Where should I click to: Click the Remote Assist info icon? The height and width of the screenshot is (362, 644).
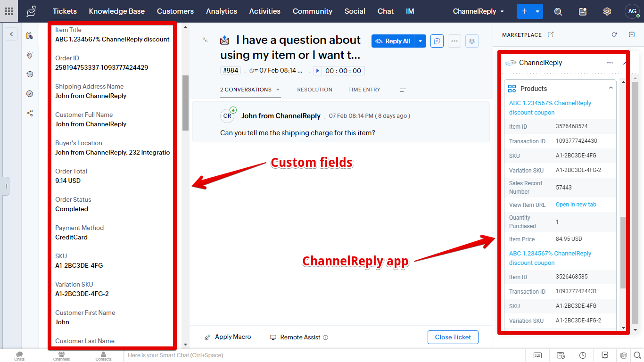pyautogui.click(x=325, y=337)
